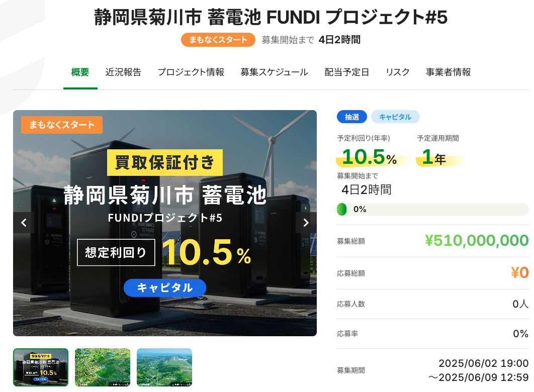534x392 pixels.
Task: Click the 0% subscription progress bar
Action: [x=432, y=209]
